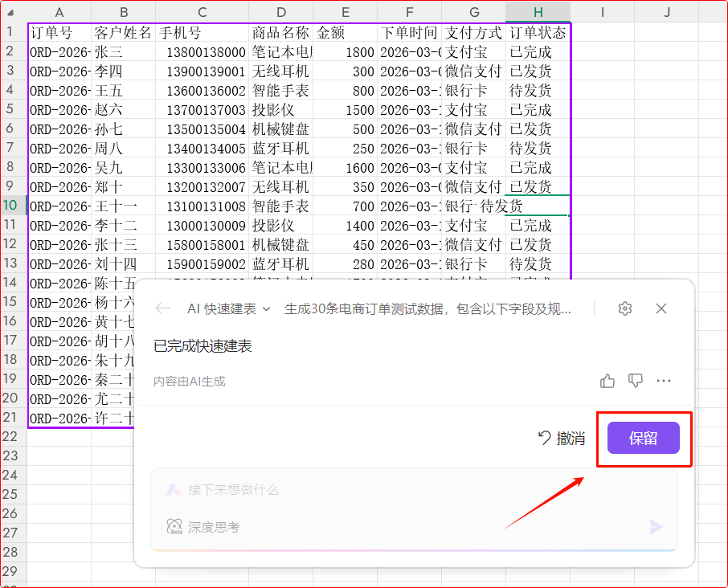
Task: Close the AI assistant panel
Action: click(x=661, y=308)
